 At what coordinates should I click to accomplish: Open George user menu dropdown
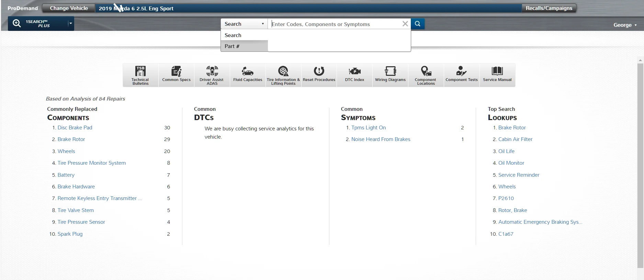[x=625, y=25]
